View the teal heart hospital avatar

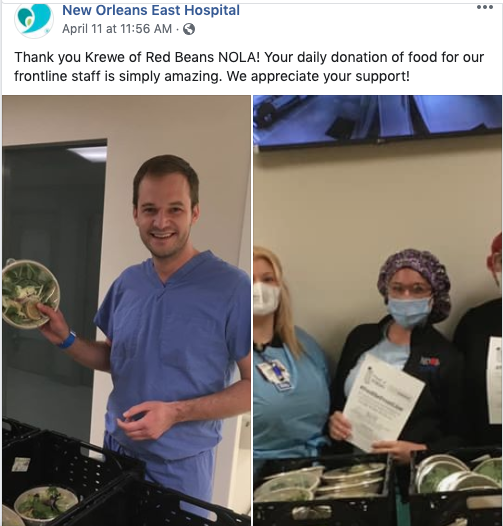click(x=34, y=20)
